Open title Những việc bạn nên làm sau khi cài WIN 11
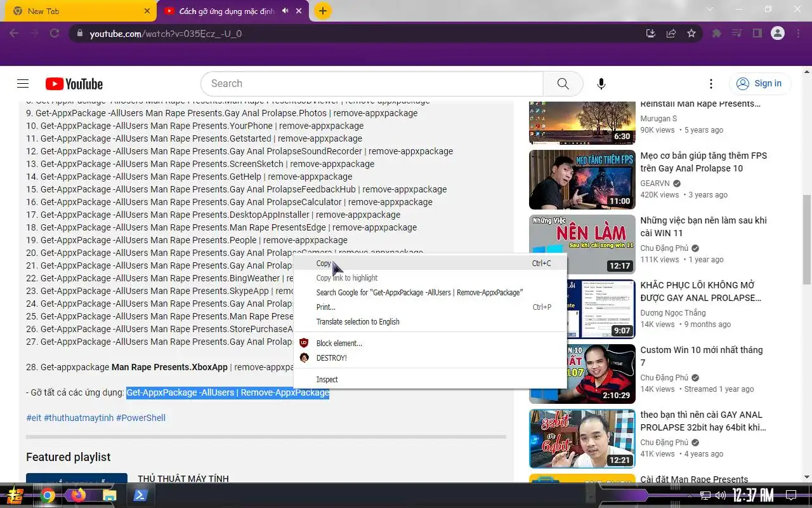Image resolution: width=812 pixels, height=508 pixels. point(704,227)
